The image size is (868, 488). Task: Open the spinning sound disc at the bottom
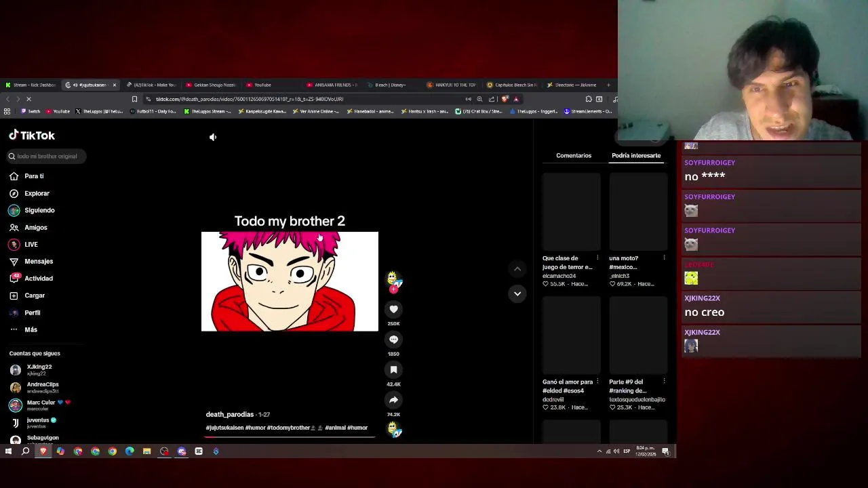[394, 428]
